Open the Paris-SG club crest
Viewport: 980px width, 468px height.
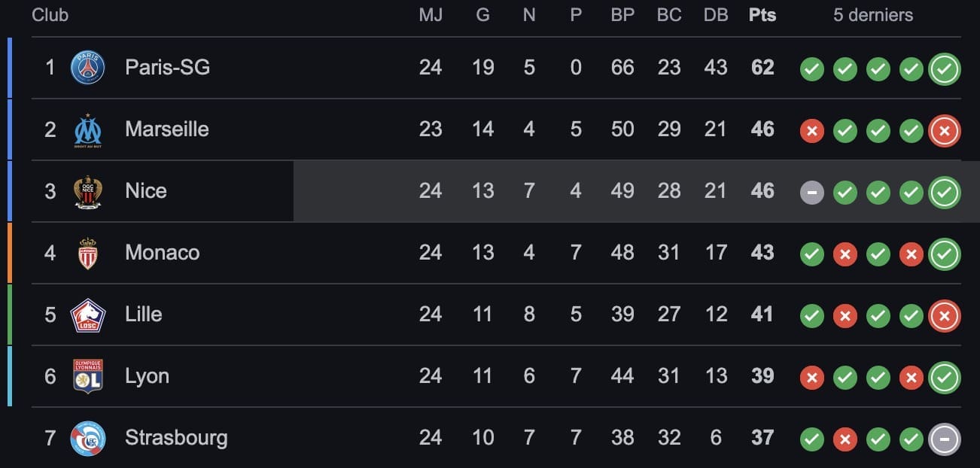pos(88,68)
